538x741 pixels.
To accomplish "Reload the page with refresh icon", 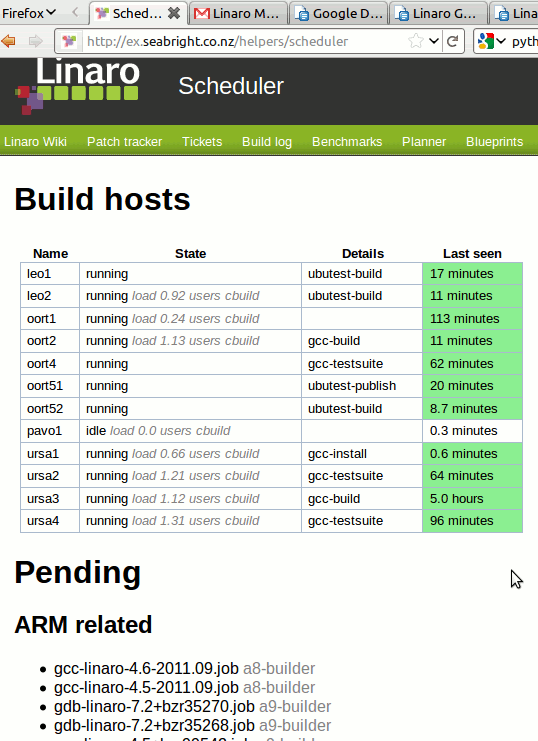I will point(452,41).
